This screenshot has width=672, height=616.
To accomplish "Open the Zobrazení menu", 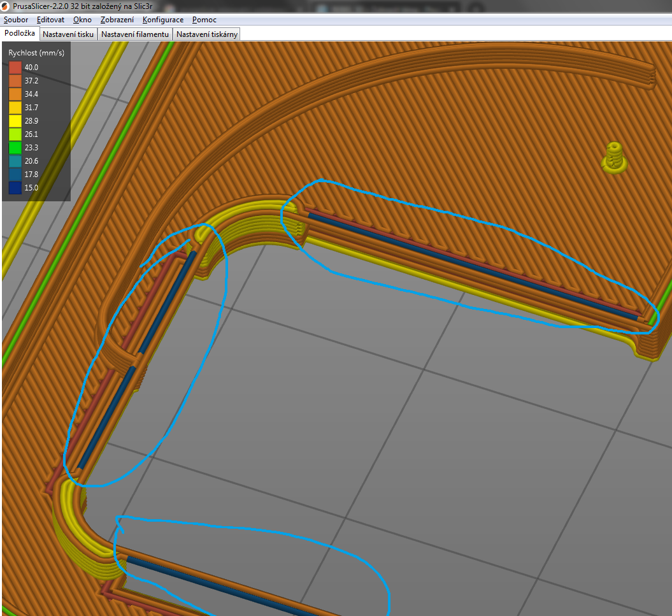I will point(117,20).
